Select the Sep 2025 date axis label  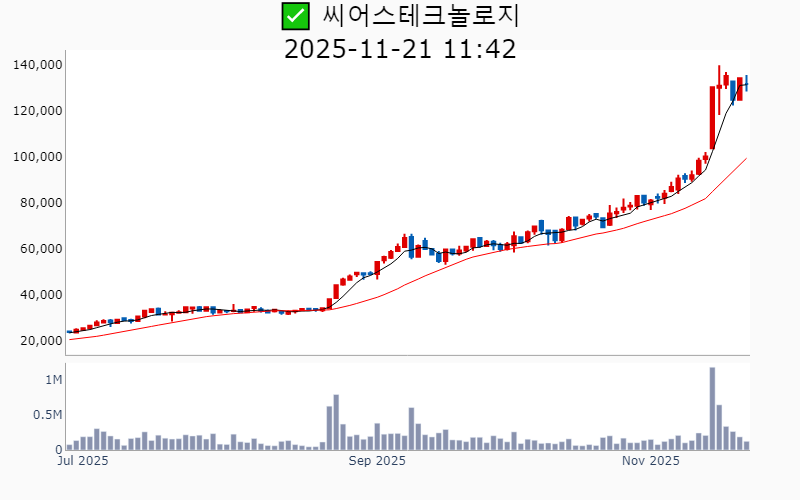tap(377, 461)
